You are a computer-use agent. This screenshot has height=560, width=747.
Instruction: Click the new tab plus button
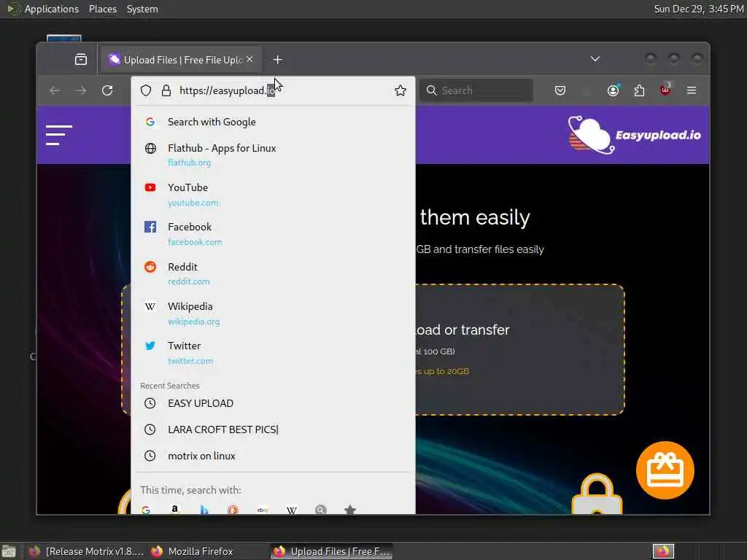(277, 60)
